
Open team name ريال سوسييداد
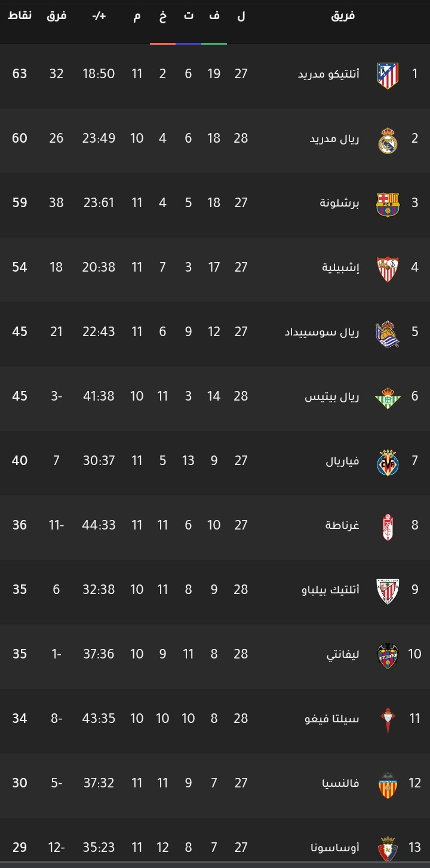tap(322, 332)
